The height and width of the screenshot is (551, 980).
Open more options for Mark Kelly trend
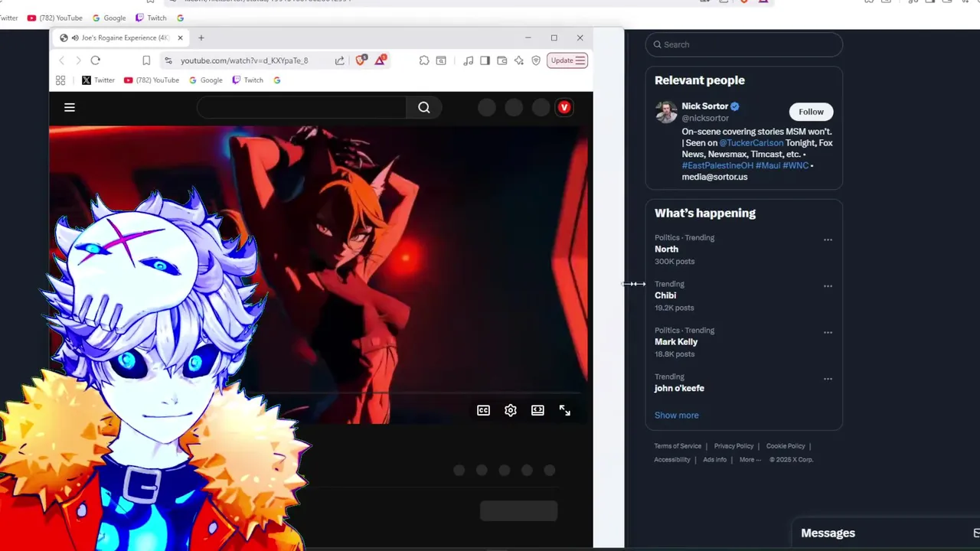coord(828,333)
